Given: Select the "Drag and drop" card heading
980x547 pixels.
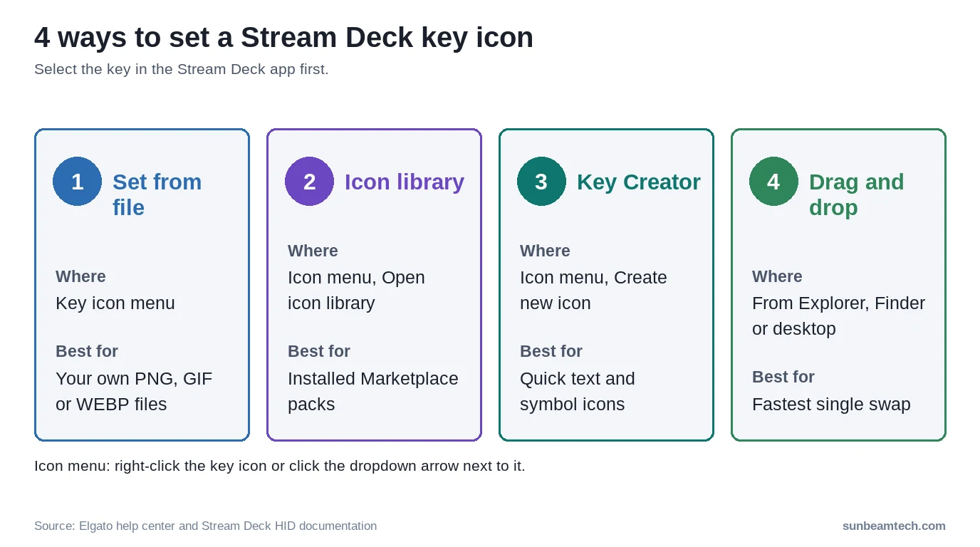Looking at the screenshot, I should pyautogui.click(x=856, y=194).
